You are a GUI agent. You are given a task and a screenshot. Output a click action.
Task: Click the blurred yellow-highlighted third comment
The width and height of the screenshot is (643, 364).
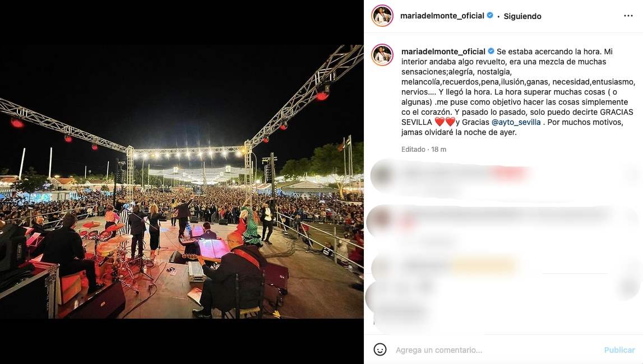(x=485, y=266)
